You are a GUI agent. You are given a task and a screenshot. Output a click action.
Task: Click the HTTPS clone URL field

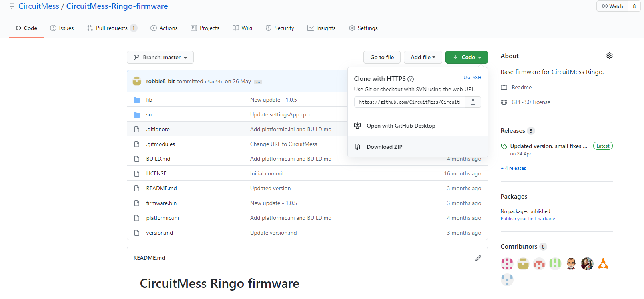409,102
